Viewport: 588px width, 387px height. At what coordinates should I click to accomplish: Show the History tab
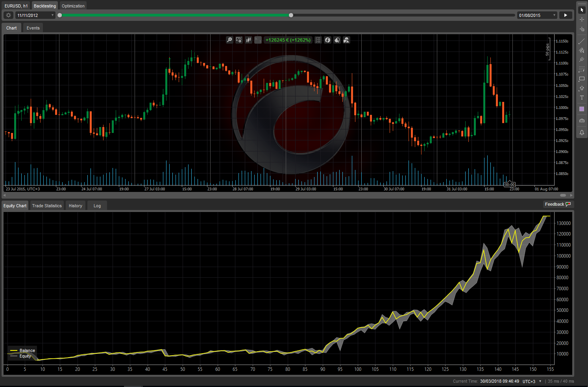pos(76,206)
